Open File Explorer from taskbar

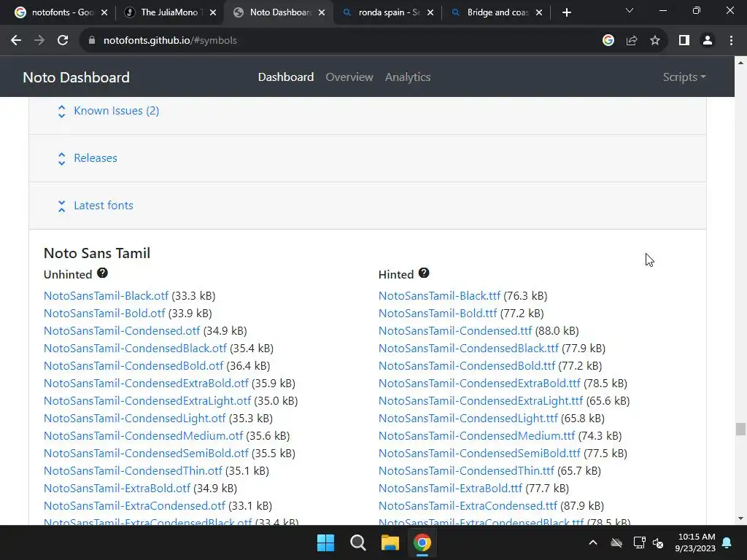pos(390,542)
